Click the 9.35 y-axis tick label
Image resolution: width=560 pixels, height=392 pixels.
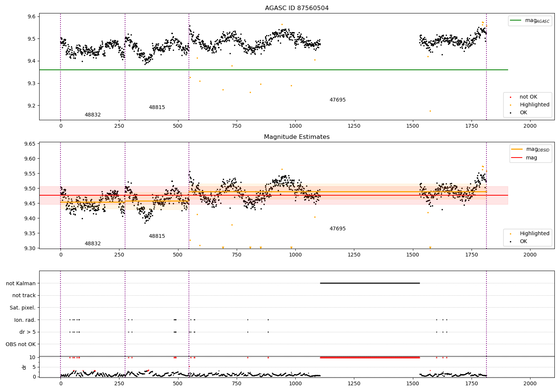(x=30, y=233)
